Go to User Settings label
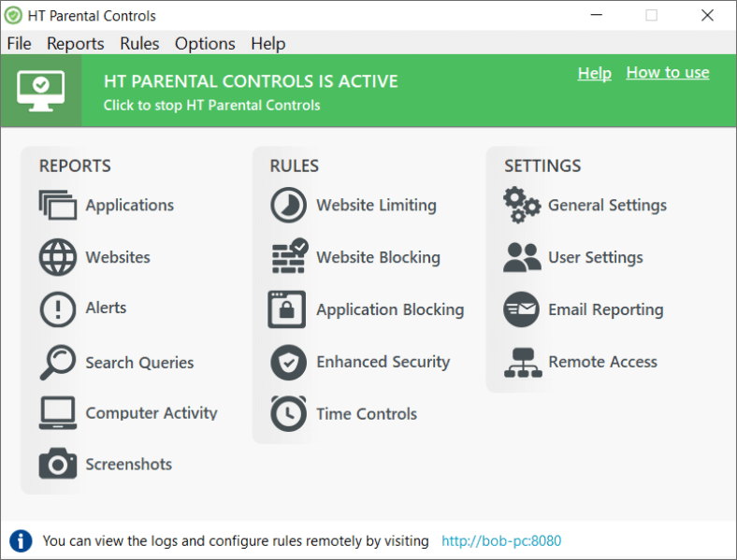The width and height of the screenshot is (737, 560). tap(596, 257)
